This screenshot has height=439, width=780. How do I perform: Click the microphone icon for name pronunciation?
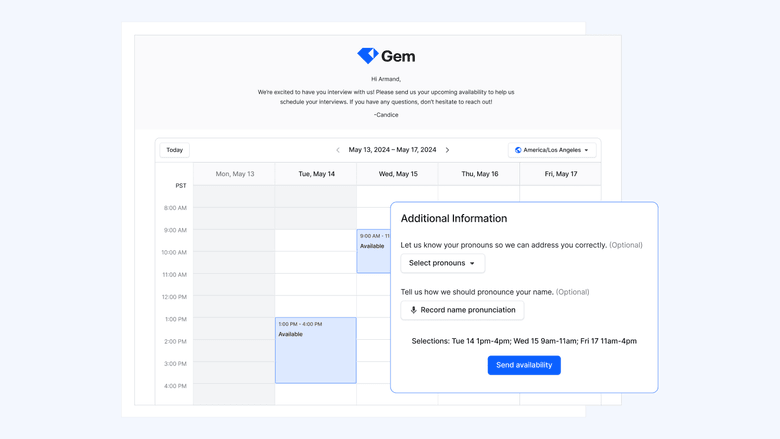click(414, 310)
